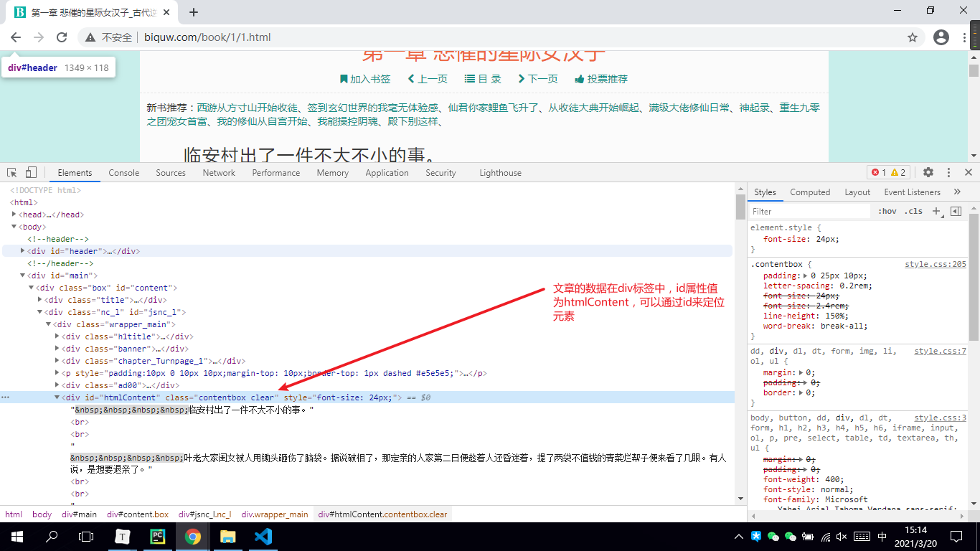Viewport: 980px width, 551px height.
Task: Open the Typora taskbar icon
Action: (123, 536)
